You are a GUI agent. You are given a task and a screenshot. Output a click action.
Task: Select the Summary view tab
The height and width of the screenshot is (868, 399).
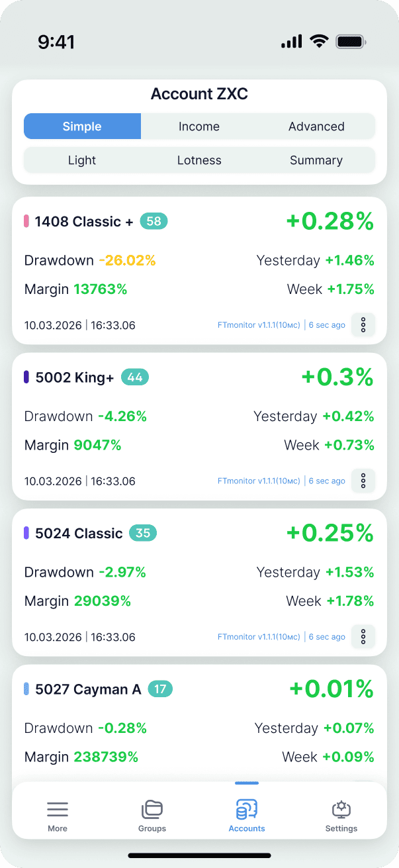316,160
